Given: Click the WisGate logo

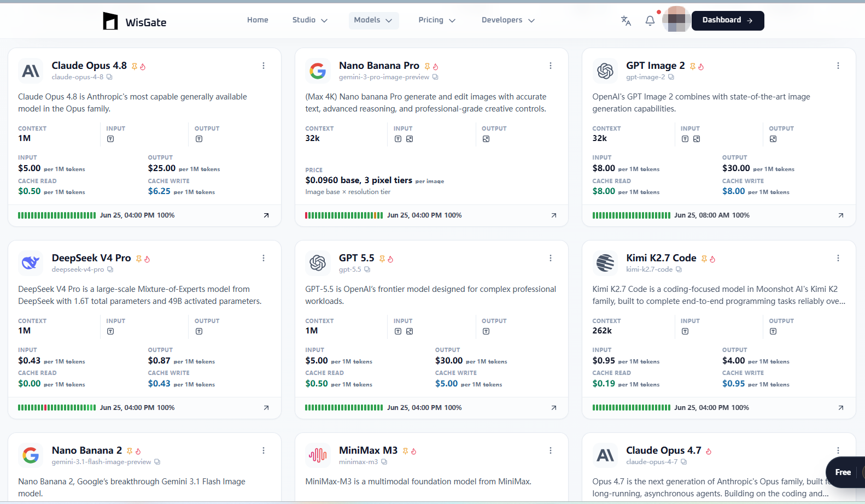Looking at the screenshot, I should 135,21.
